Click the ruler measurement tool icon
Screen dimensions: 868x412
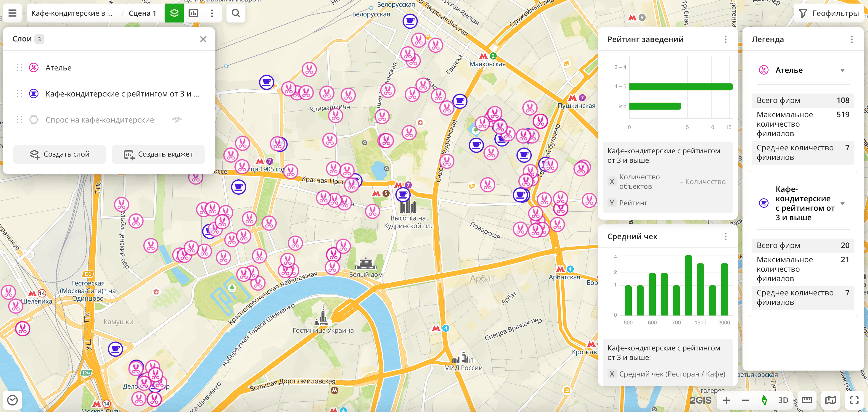coord(807,400)
